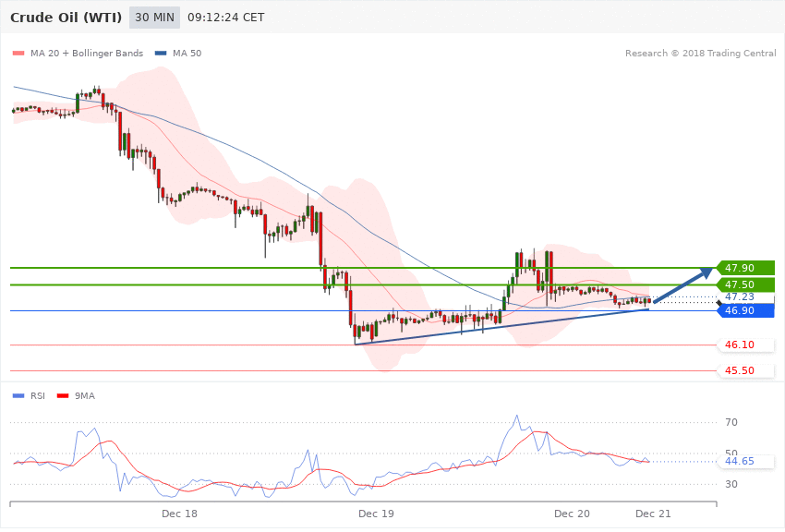Click the Research © 2018 Trading Central credit

click(700, 53)
